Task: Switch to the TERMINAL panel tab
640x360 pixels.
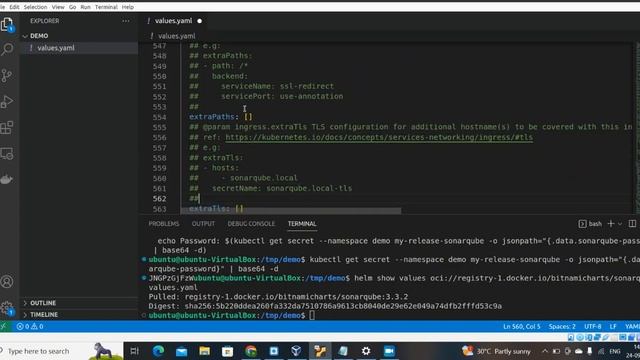Action: (302, 224)
